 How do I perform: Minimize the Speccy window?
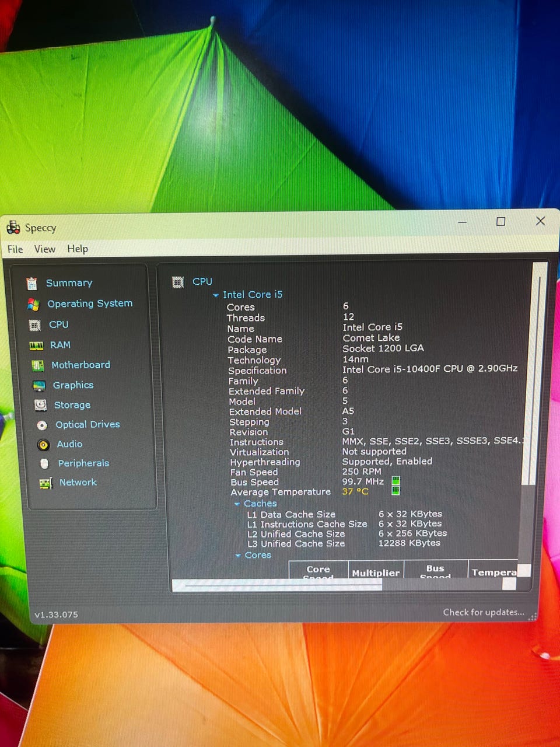462,222
